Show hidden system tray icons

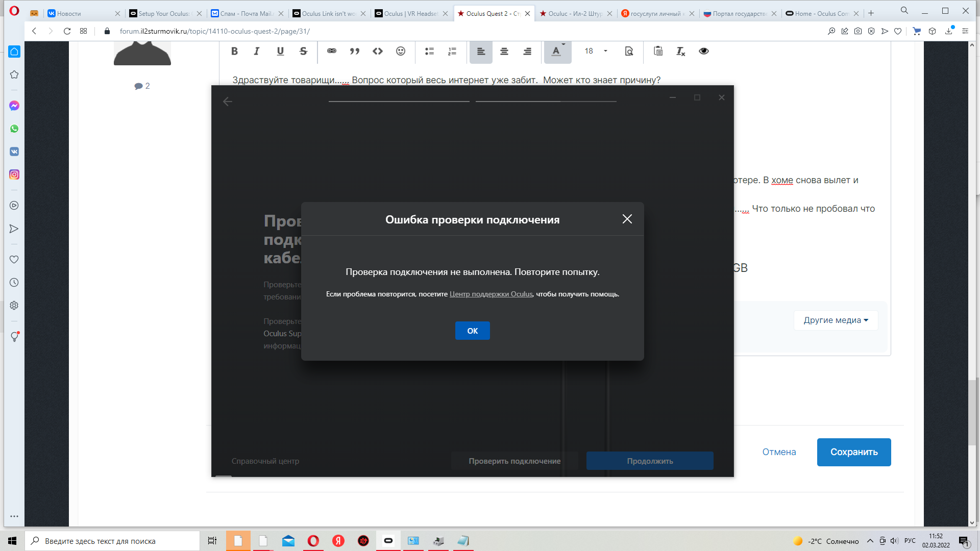click(870, 541)
